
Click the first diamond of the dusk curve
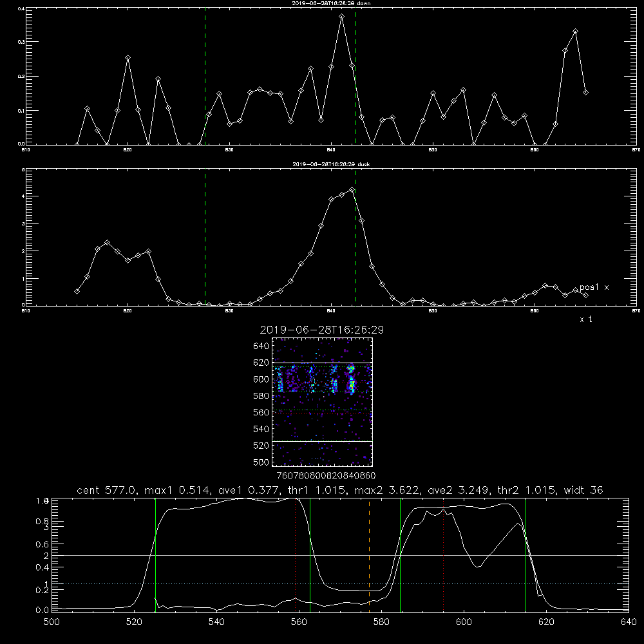point(77,291)
